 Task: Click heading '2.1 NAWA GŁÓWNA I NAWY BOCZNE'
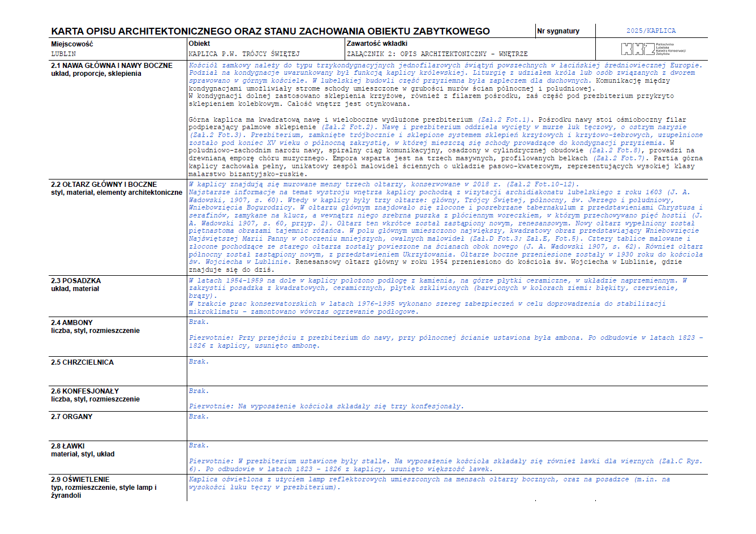point(111,66)
